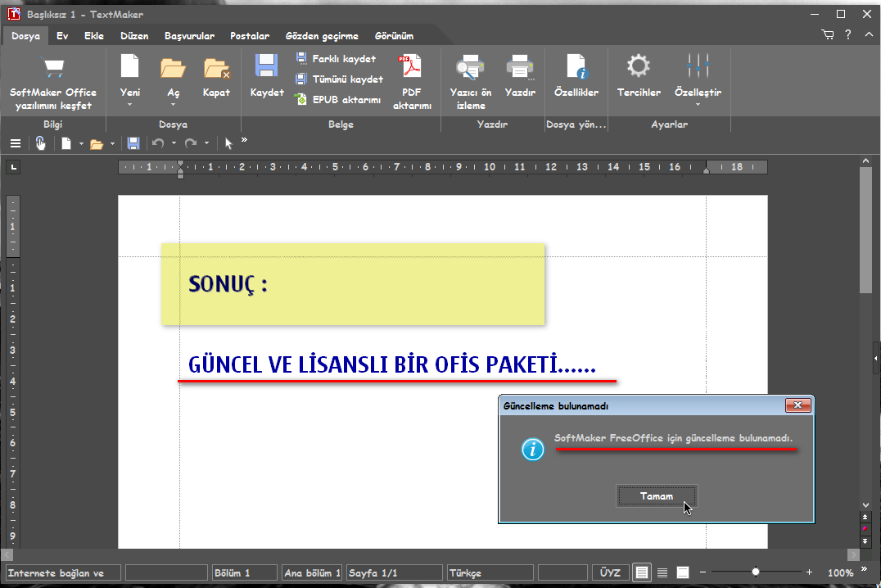Viewport: 881px width, 588px height.
Task: Expand the Yeni dropdown arrow
Action: tap(130, 105)
